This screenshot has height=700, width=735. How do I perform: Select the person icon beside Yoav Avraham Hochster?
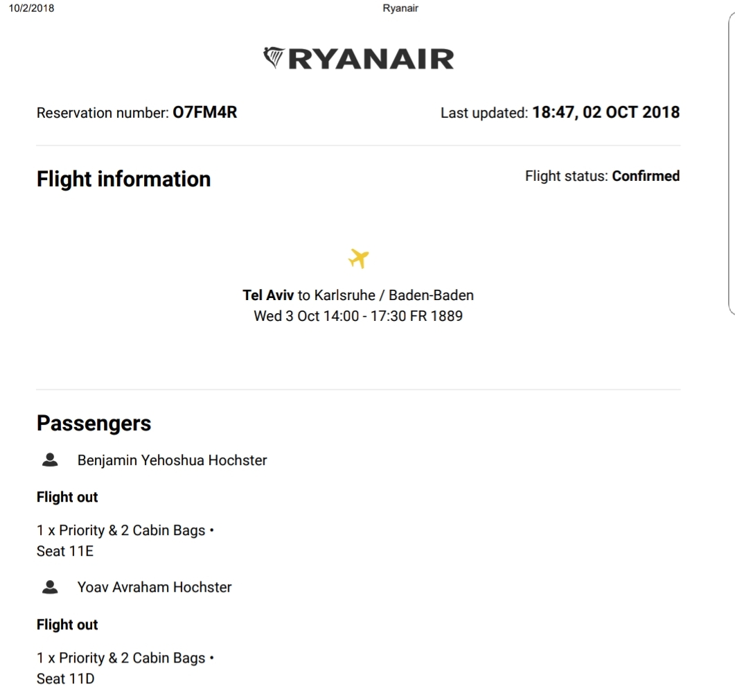(49, 587)
